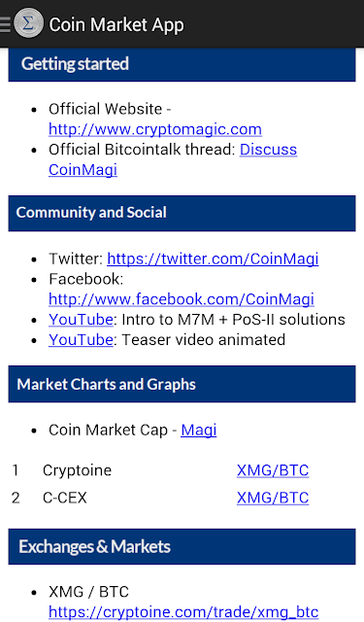Select the Market Charts and Graphs header
The height and width of the screenshot is (622, 364).
(x=182, y=384)
